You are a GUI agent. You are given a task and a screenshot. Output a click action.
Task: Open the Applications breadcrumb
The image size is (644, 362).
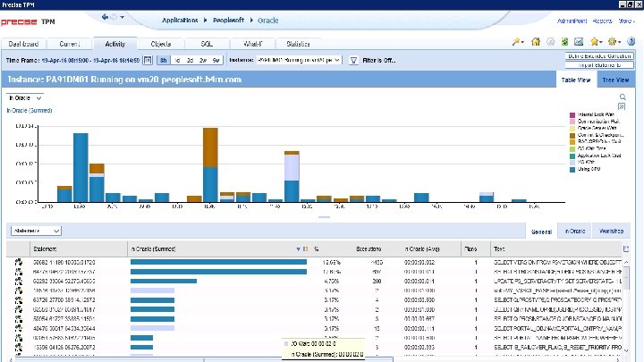pos(180,20)
